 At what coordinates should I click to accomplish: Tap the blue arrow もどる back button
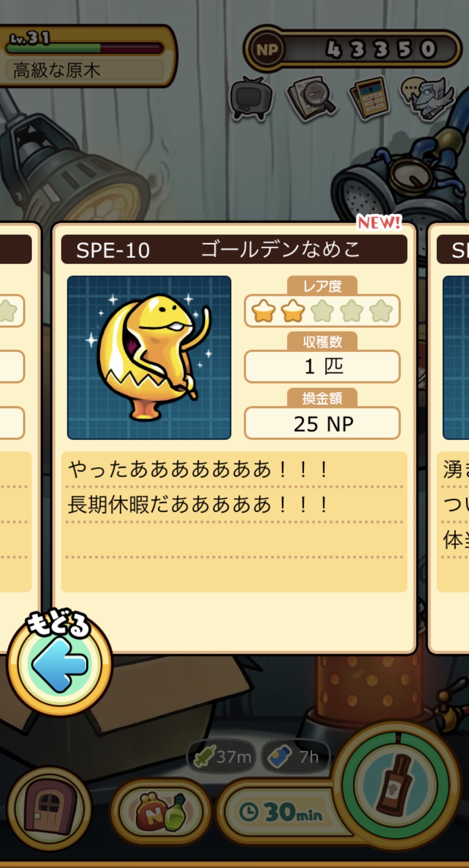point(59,664)
